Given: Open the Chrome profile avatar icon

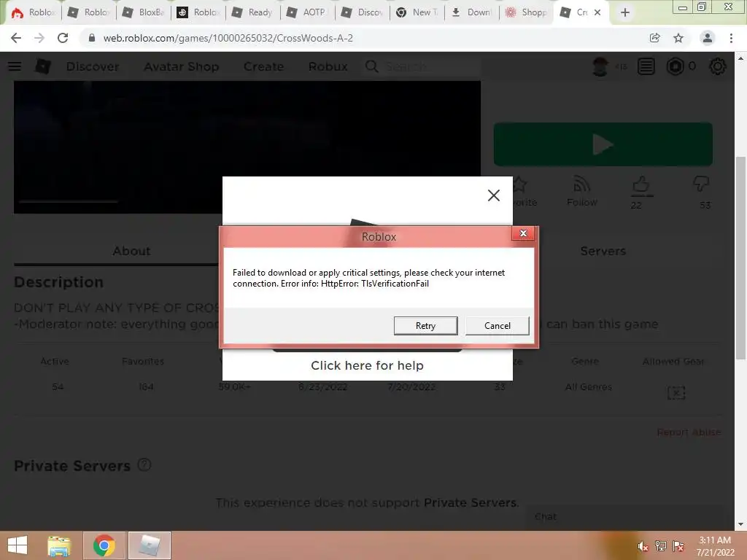Looking at the screenshot, I should [x=708, y=38].
